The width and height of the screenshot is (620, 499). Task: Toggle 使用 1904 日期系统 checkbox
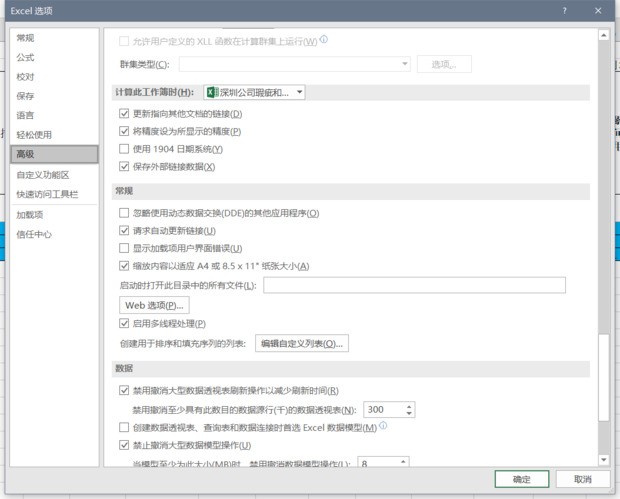point(124,149)
